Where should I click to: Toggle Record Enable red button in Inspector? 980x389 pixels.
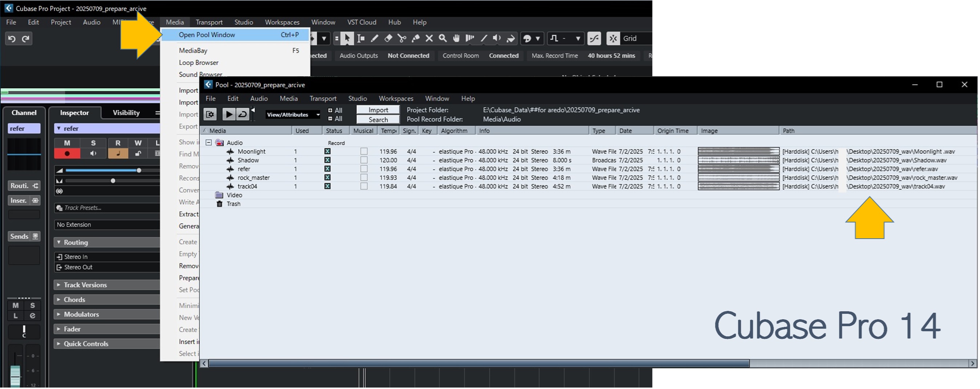point(67,154)
